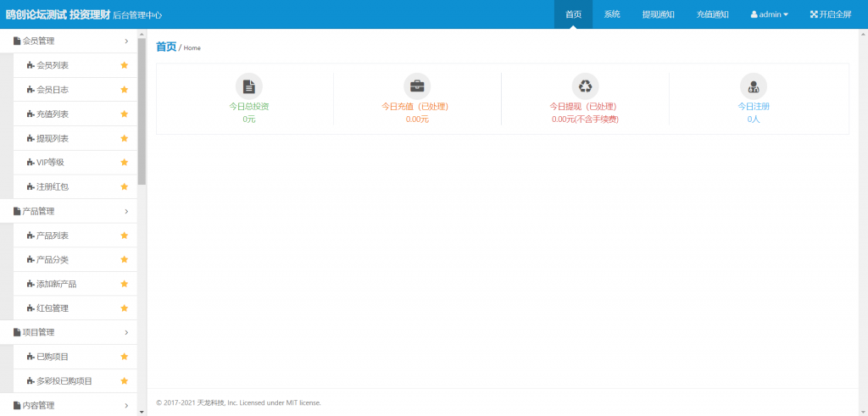The width and height of the screenshot is (868, 416).
Task: Toggle the star next to 添加新产品
Action: coord(125,284)
